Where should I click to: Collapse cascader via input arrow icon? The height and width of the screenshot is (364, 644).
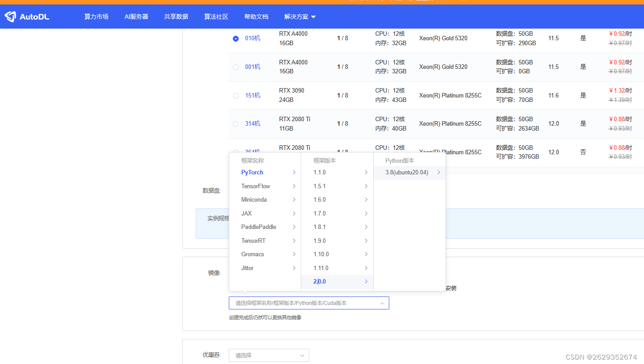tap(382, 303)
